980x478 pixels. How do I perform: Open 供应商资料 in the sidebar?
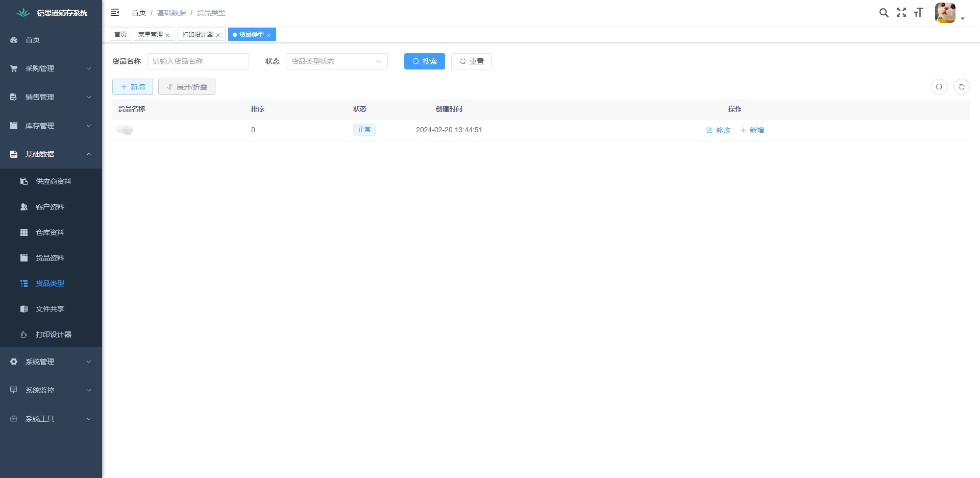[53, 181]
